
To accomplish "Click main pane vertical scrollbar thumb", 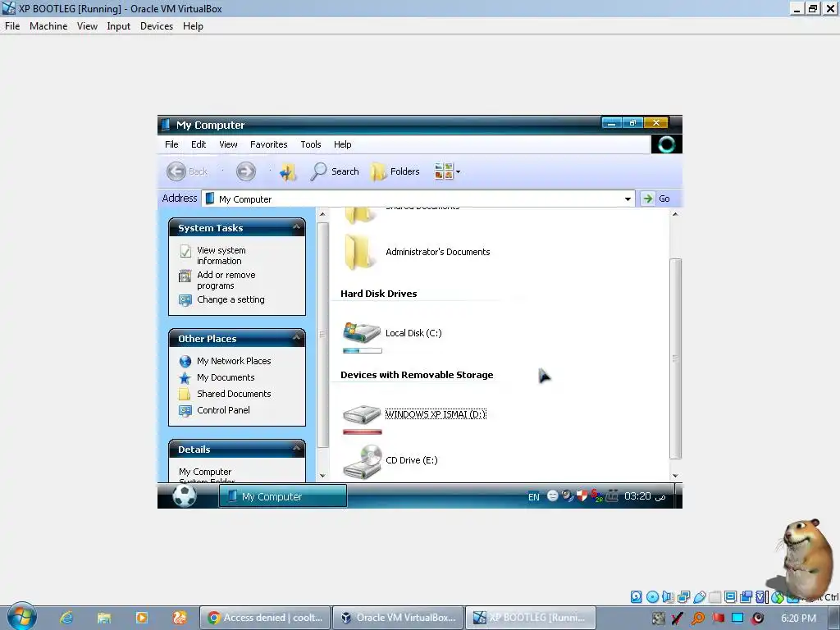I will pos(675,358).
